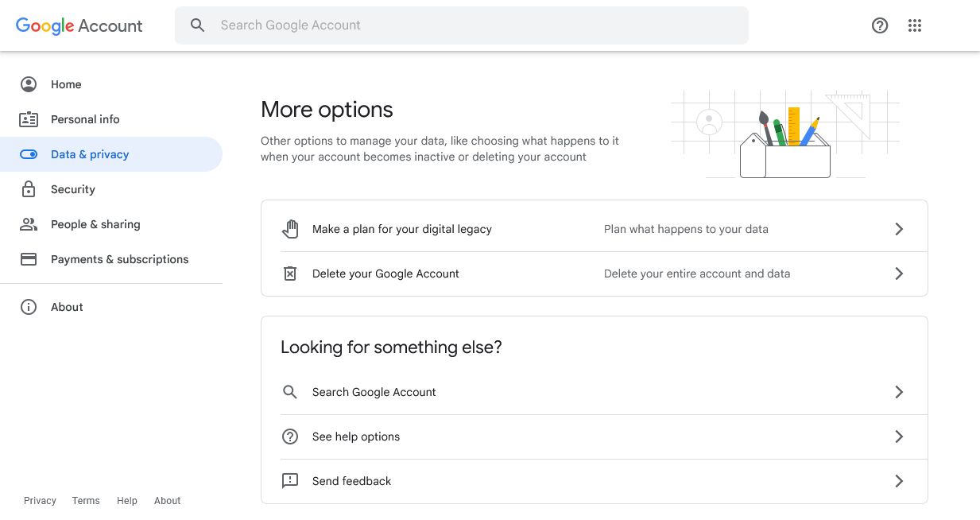The width and height of the screenshot is (980, 520).
Task: Expand the Delete your Google Account row
Action: tap(899, 273)
